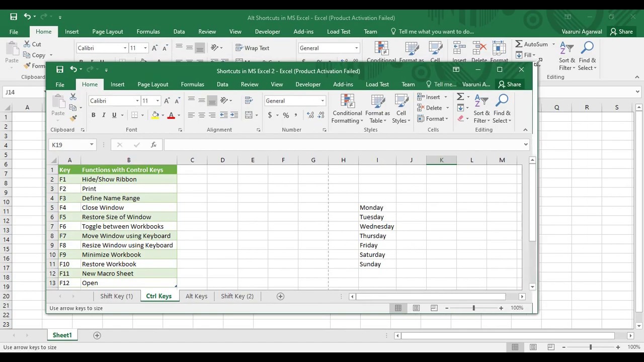Click Share button in front window
The image size is (644, 362).
[509, 84]
